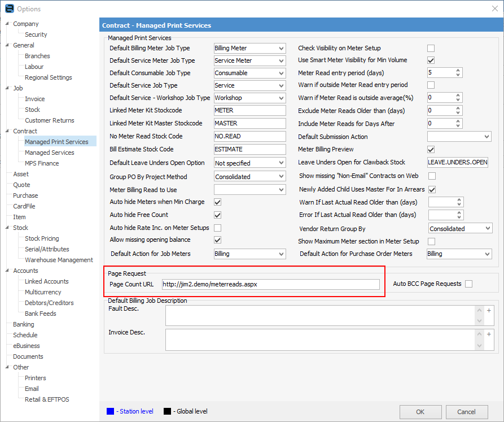
Task: Click plus icon beside Fault Desc. field
Action: pyautogui.click(x=489, y=310)
